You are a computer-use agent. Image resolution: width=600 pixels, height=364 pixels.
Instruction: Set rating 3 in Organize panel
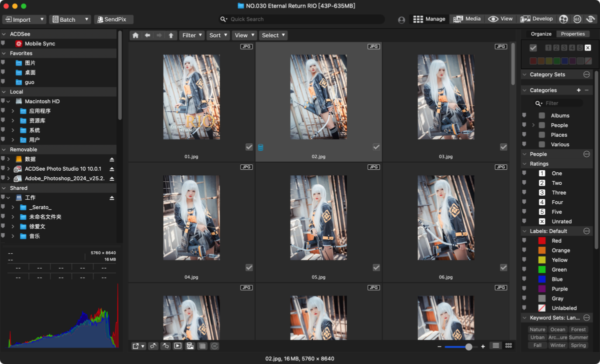(564, 48)
